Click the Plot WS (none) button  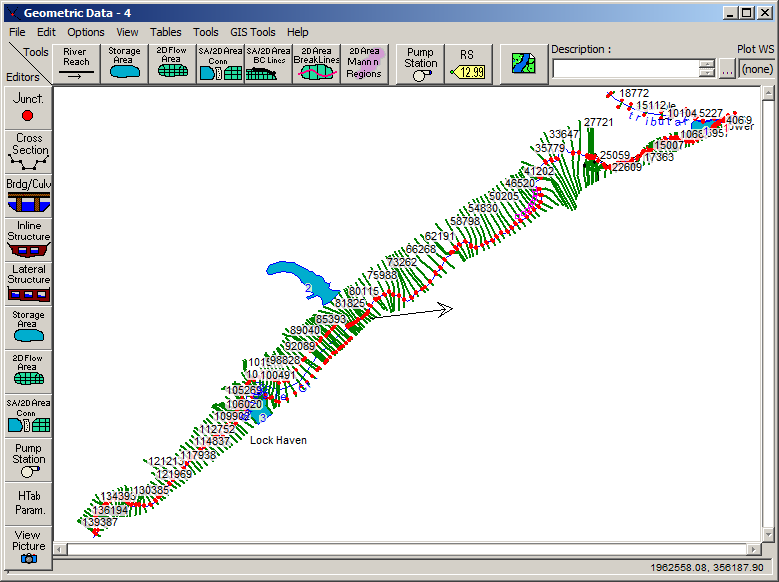(757, 69)
